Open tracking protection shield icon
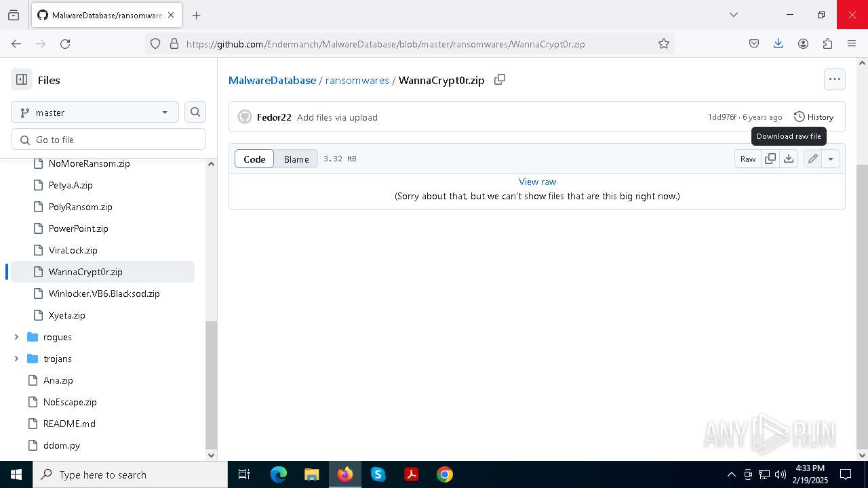 pos(155,43)
